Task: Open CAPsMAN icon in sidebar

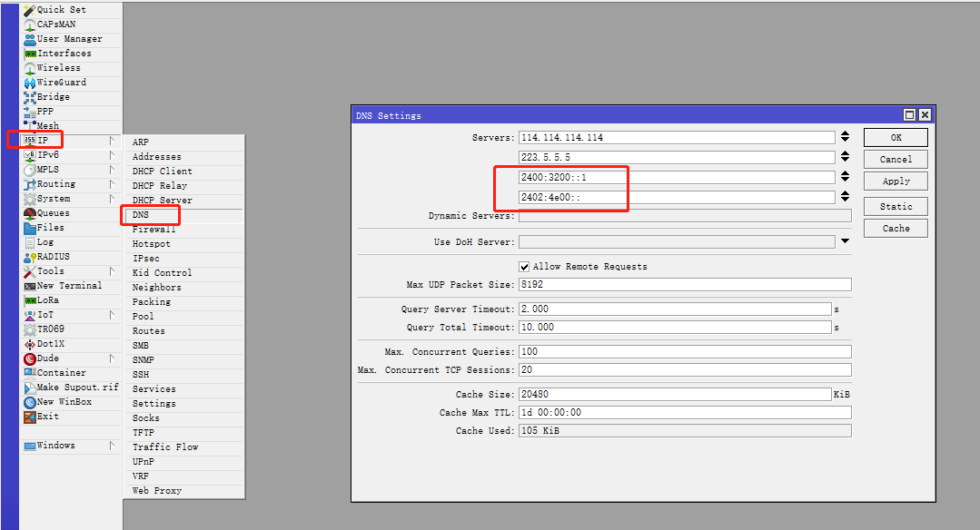Action: [29, 25]
